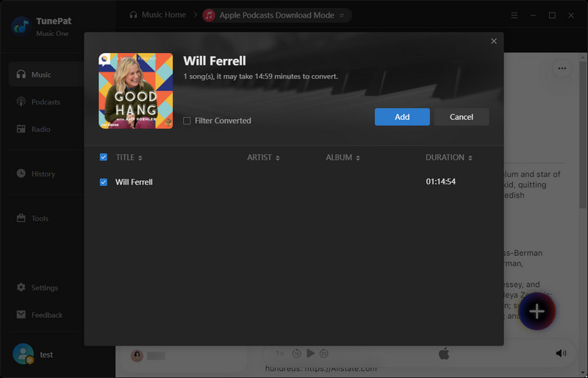Click the volume speaker icon
Image resolution: width=588 pixels, height=378 pixels.
(561, 353)
